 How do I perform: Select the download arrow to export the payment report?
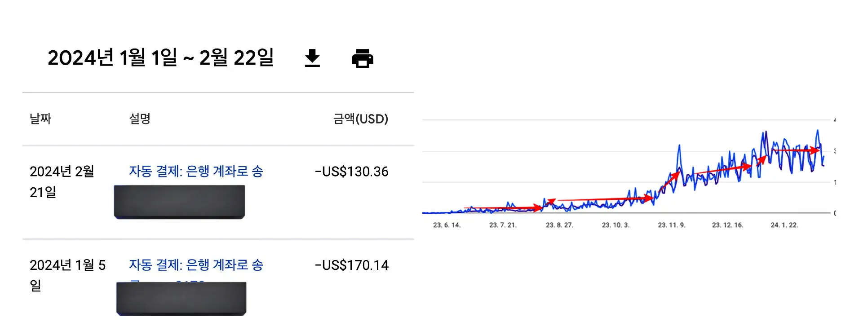(x=312, y=58)
